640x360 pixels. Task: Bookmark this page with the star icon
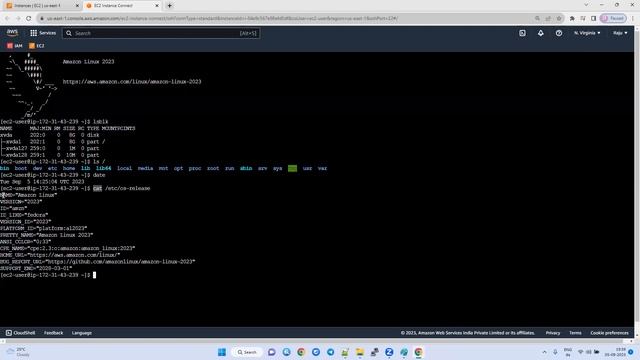coord(559,18)
